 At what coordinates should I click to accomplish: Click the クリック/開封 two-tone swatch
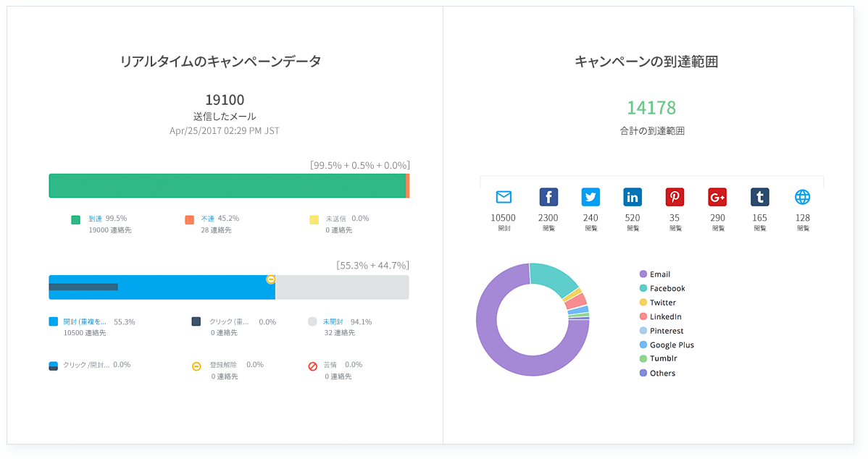pyautogui.click(x=53, y=366)
